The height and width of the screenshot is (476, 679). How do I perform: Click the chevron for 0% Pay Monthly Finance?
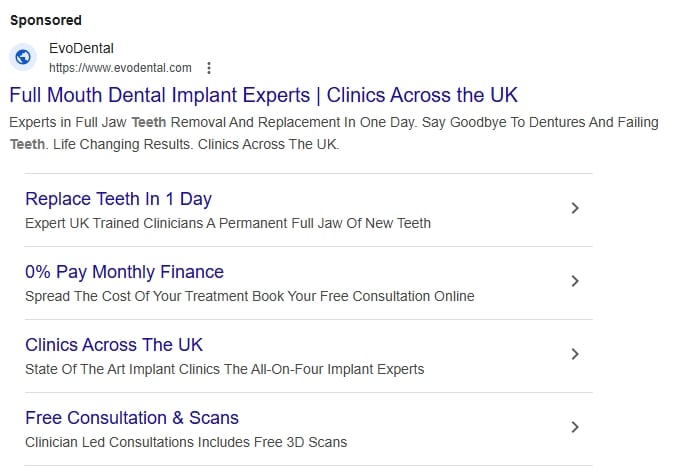574,281
